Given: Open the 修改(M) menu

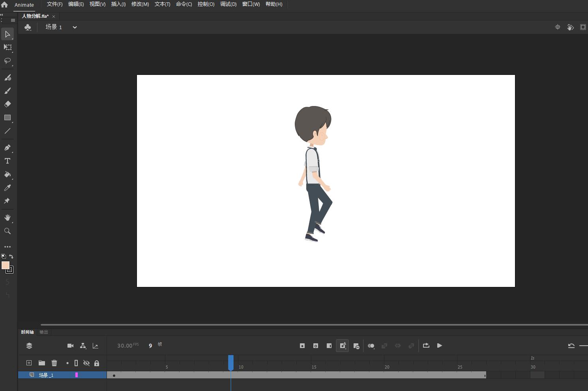Looking at the screenshot, I should pos(140,4).
